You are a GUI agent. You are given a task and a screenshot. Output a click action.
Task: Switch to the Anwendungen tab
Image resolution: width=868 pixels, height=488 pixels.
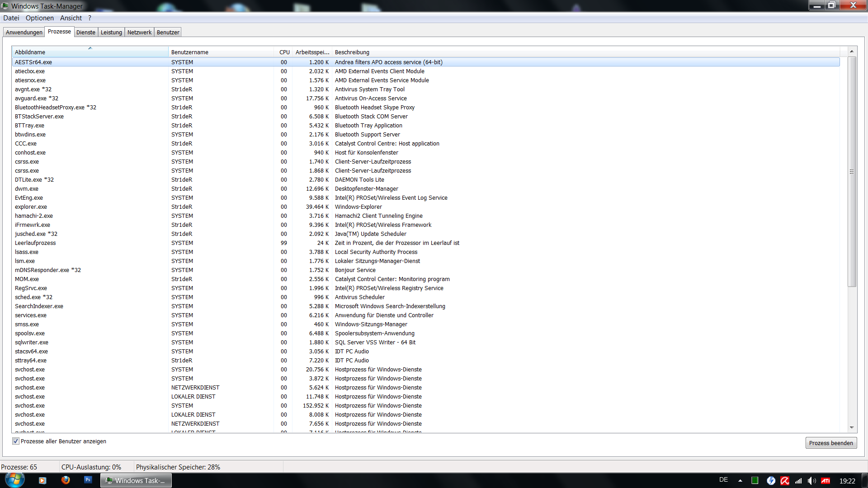pos(24,32)
